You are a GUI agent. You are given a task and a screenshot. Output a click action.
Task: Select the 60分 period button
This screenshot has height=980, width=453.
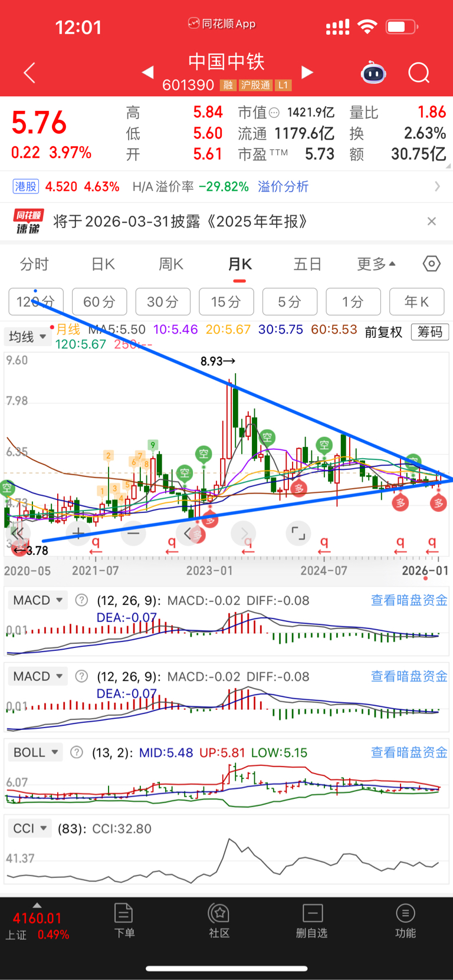click(99, 302)
